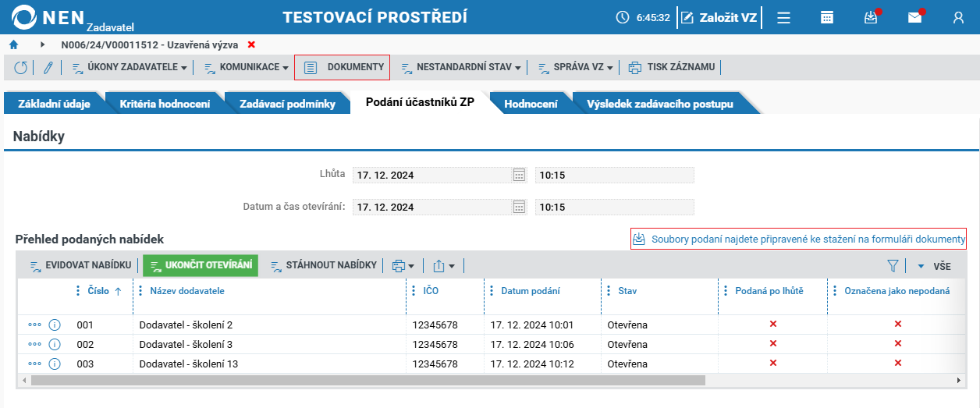
Task: Open the export share dropdown in table toolbar
Action: coord(443,266)
